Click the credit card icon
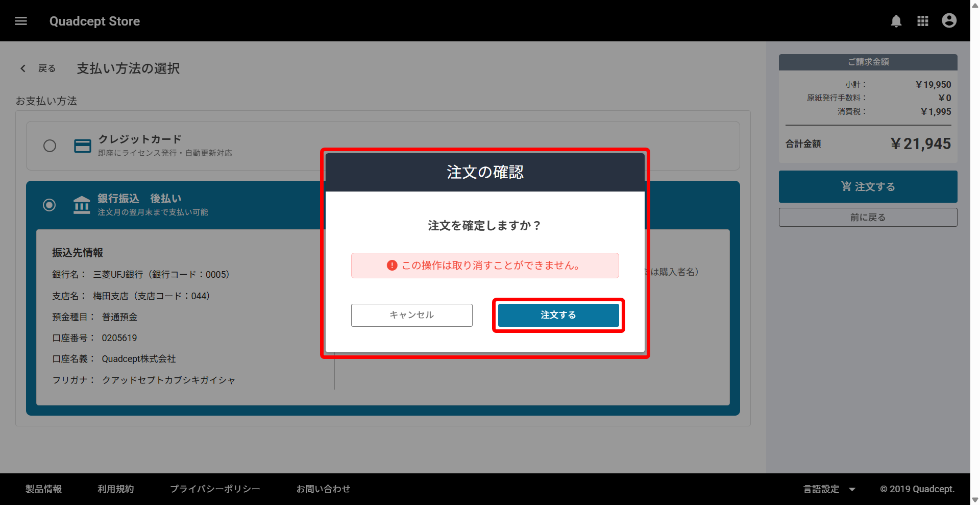The width and height of the screenshot is (980, 505). point(83,146)
